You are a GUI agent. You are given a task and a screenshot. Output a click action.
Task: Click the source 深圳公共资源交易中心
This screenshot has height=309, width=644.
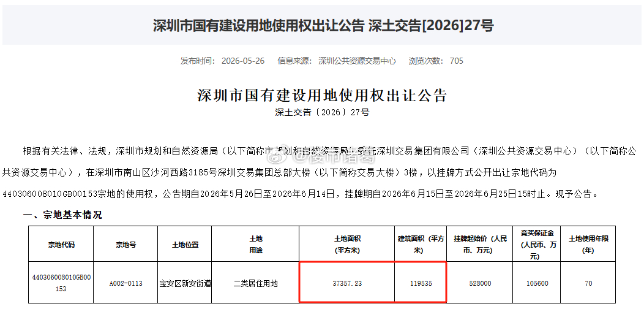tap(357, 61)
